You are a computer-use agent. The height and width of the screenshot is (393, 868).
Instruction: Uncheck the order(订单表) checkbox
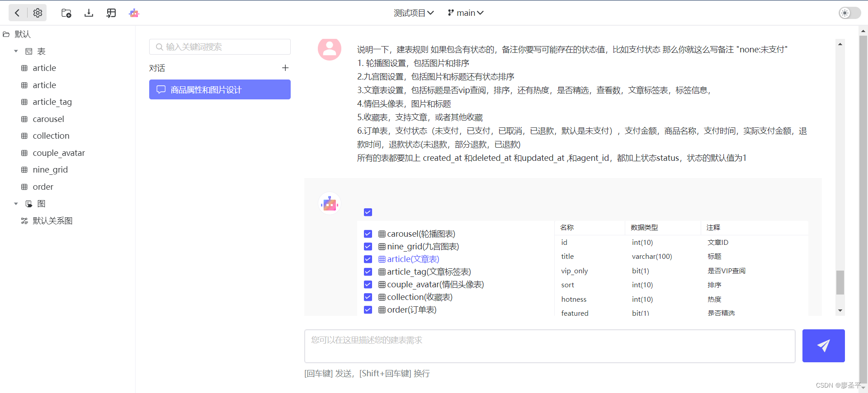pos(368,309)
